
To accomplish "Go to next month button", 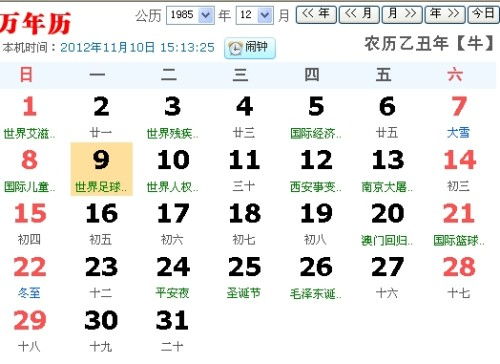I will coord(402,15).
